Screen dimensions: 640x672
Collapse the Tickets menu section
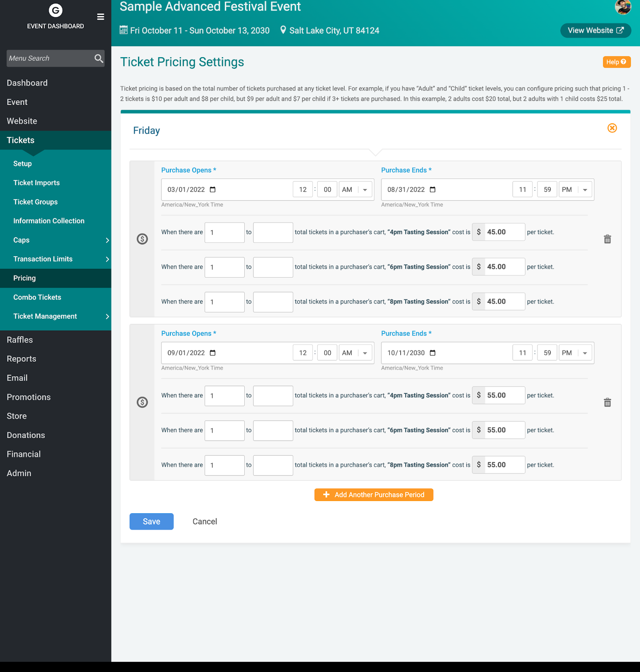[55, 140]
